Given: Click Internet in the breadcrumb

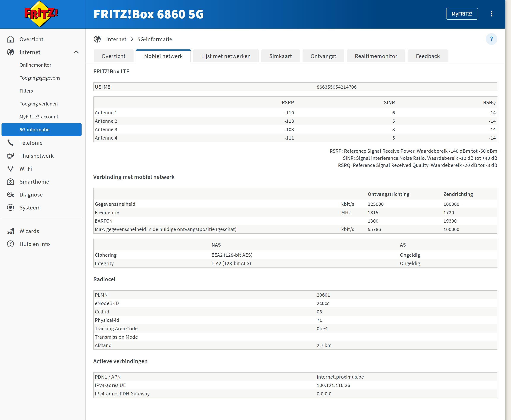Looking at the screenshot, I should (116, 39).
